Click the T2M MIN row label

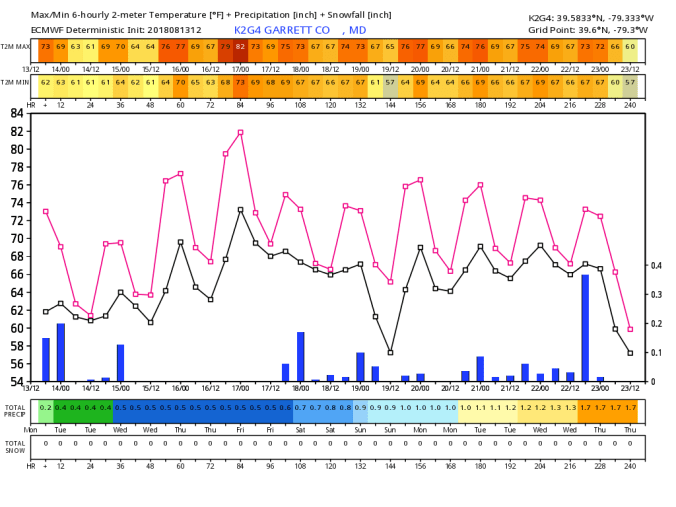14,82
